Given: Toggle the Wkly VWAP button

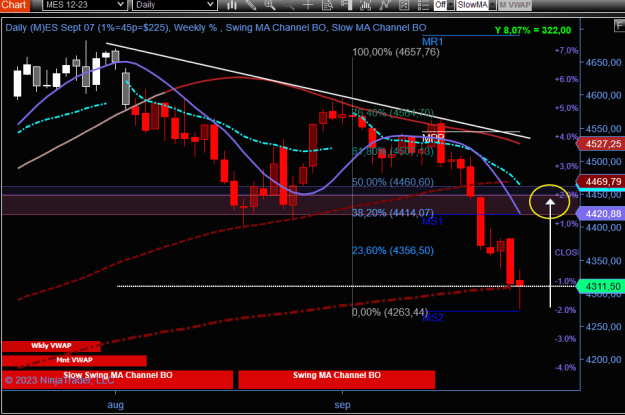Looking at the screenshot, I should [51, 346].
